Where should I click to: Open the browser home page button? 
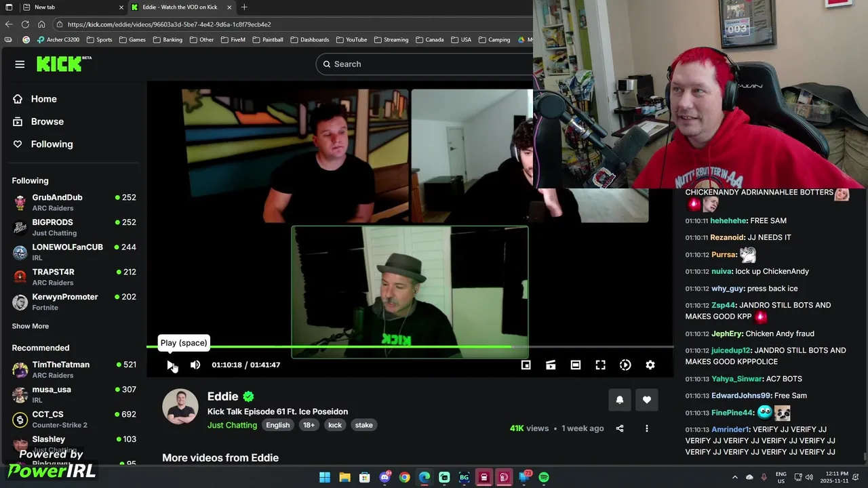point(41,24)
